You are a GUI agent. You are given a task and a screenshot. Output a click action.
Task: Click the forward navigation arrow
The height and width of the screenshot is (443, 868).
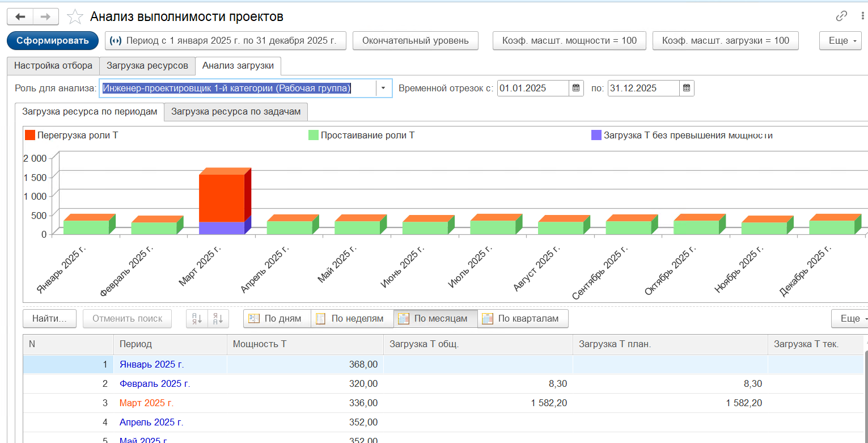click(45, 16)
